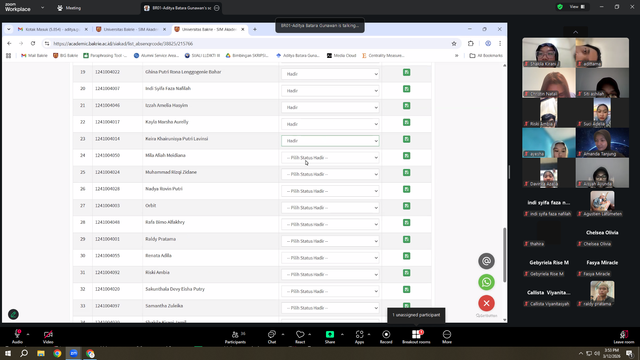Click the green save icon for Mila Afiah Meidiana
This screenshot has width=640, height=360.
[407, 156]
